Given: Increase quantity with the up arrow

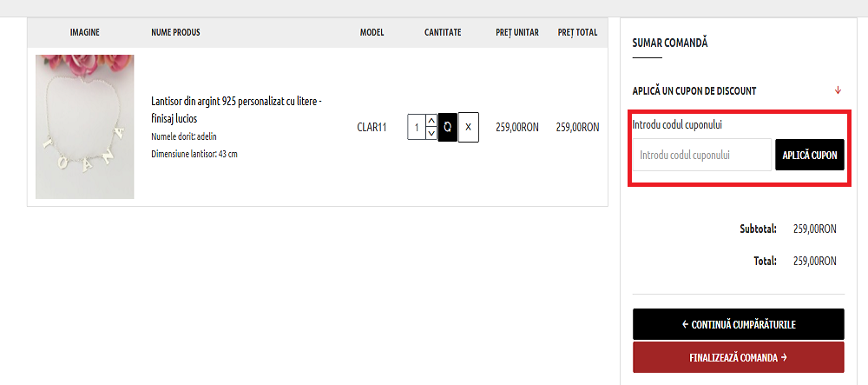Looking at the screenshot, I should click(431, 120).
